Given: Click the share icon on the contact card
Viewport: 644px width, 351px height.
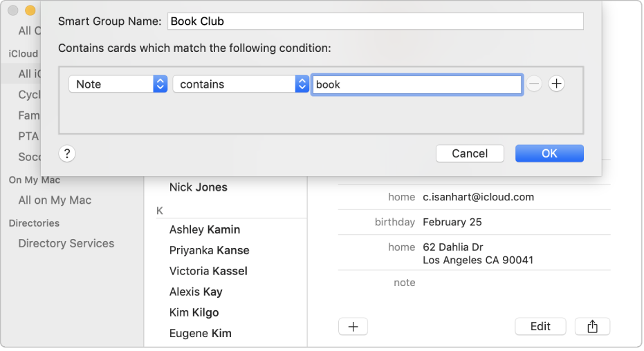Looking at the screenshot, I should point(592,326).
